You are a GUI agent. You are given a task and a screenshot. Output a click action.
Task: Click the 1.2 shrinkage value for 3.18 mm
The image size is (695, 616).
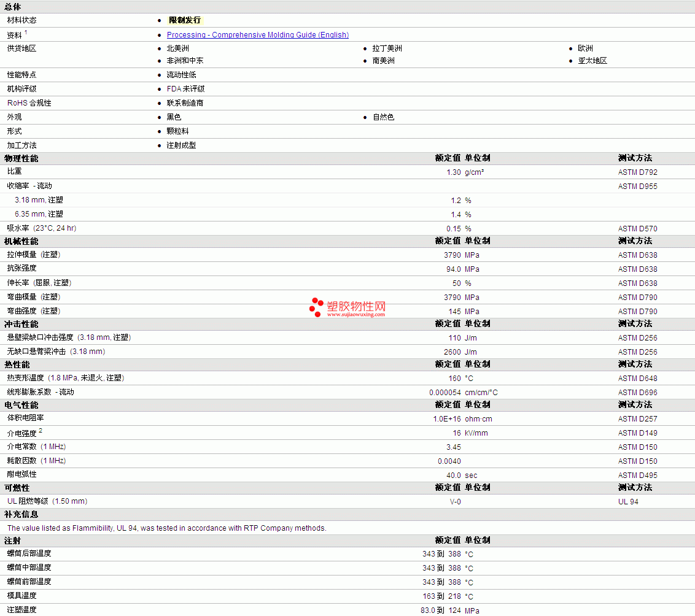point(456,201)
